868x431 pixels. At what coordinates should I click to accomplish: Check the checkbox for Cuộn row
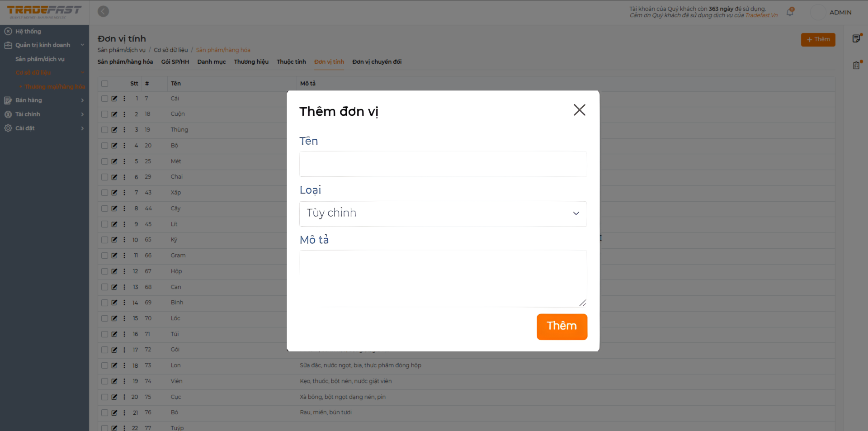(105, 114)
